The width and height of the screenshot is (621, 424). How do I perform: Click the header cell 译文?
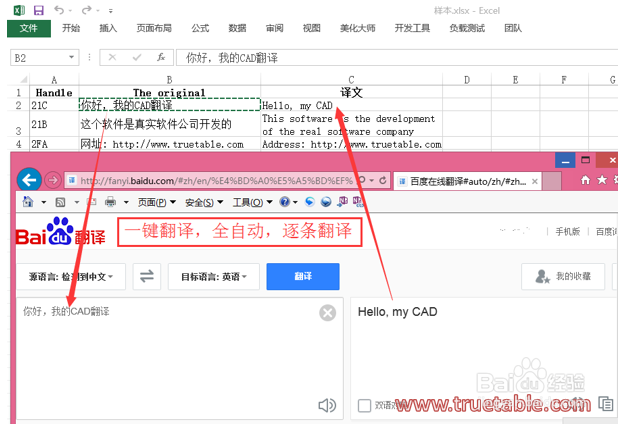click(x=351, y=93)
